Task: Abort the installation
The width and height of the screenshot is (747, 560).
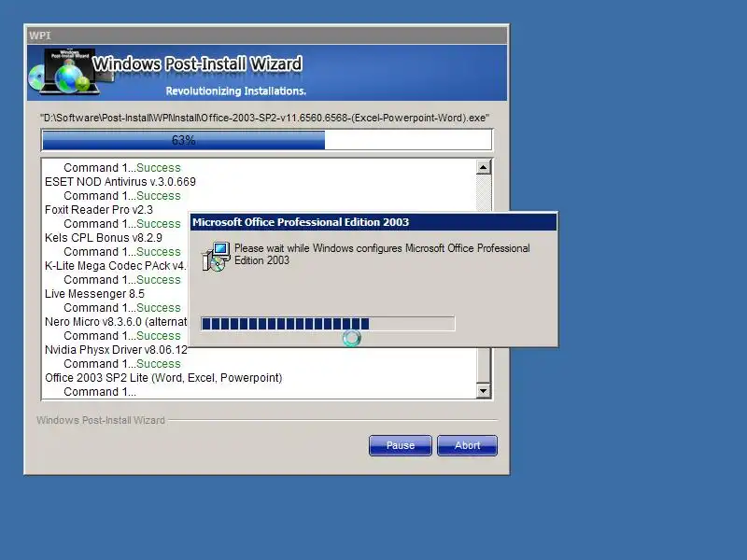Action: 467,445
